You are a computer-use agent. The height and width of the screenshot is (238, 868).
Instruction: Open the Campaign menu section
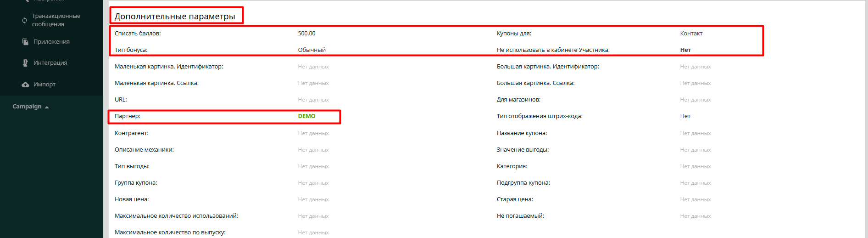27,107
